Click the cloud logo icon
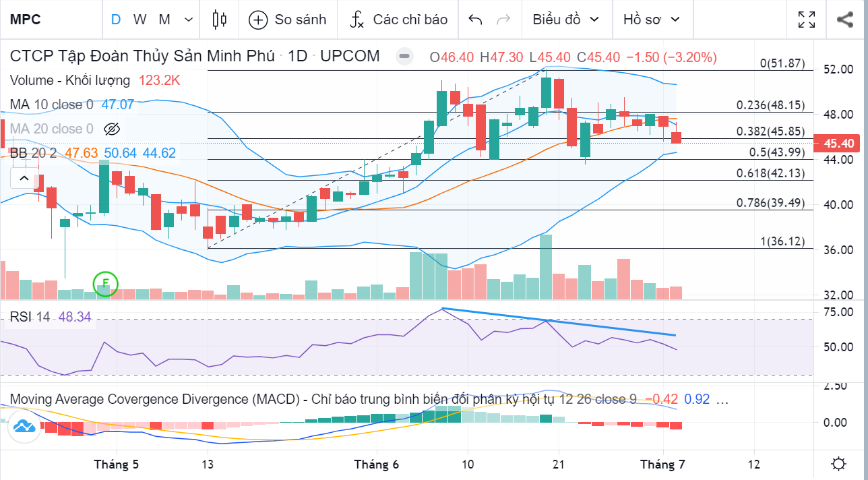This screenshot has height=480, width=868. 24,426
